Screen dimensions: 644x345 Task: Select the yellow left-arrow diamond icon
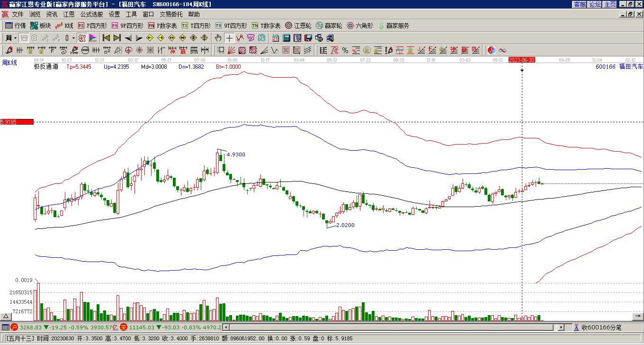(x=150, y=38)
